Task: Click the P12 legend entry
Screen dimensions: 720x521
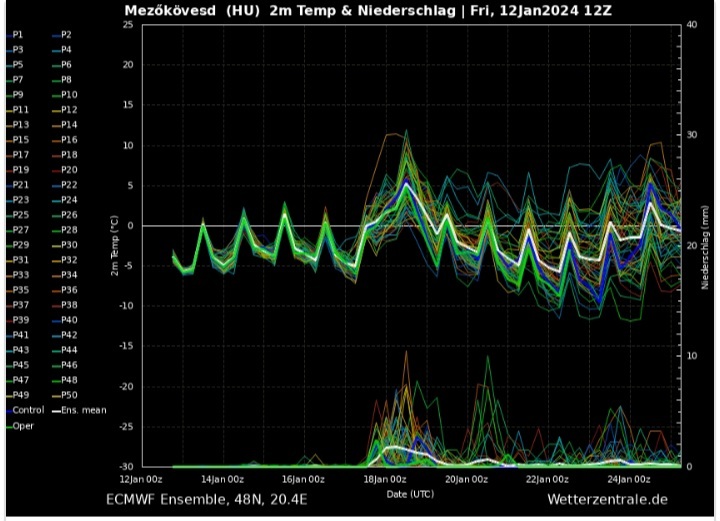Action: coord(68,110)
